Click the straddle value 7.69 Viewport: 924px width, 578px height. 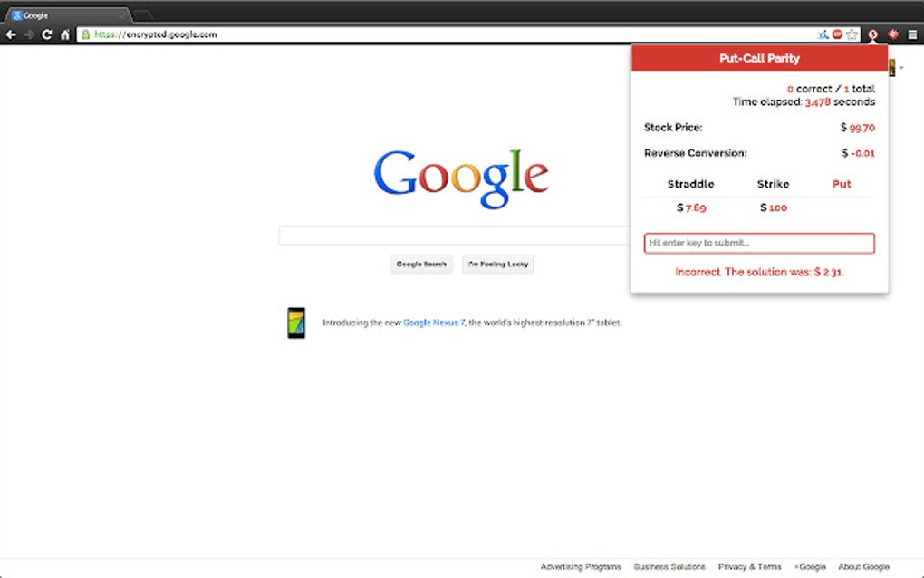tap(696, 207)
